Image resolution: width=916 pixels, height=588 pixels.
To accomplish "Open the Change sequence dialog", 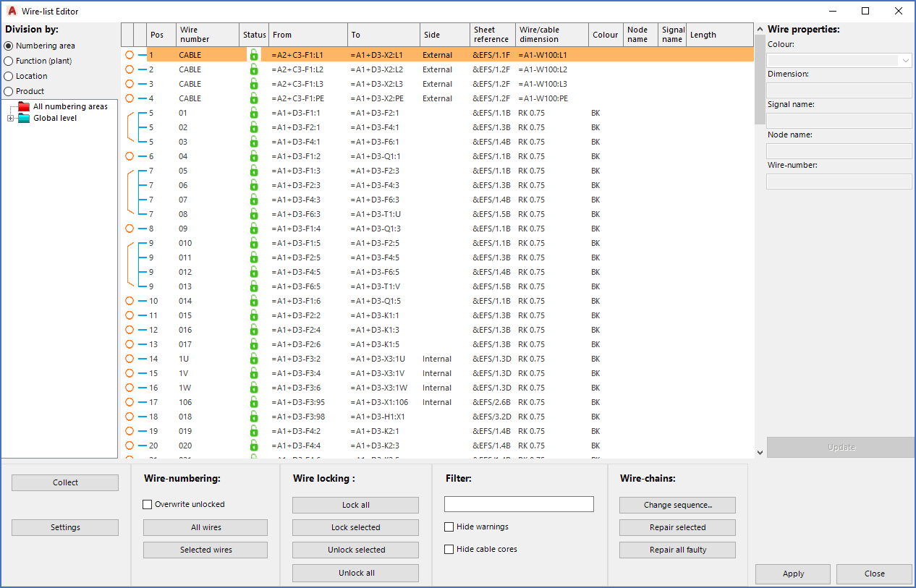I will 677,505.
